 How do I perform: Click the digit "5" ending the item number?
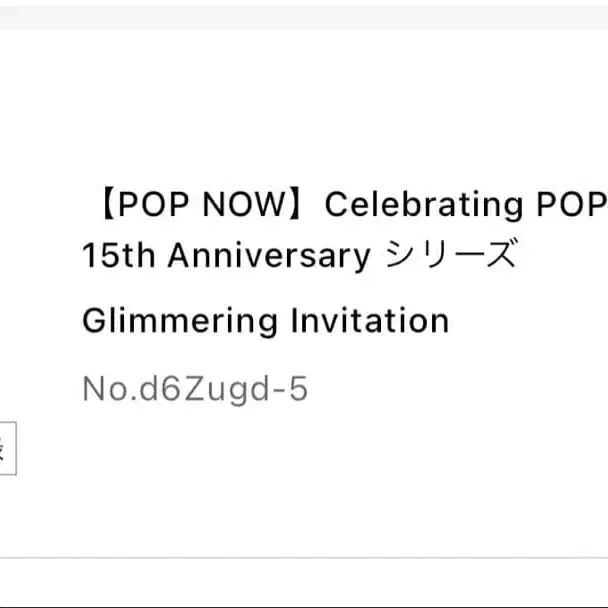[x=297, y=390]
